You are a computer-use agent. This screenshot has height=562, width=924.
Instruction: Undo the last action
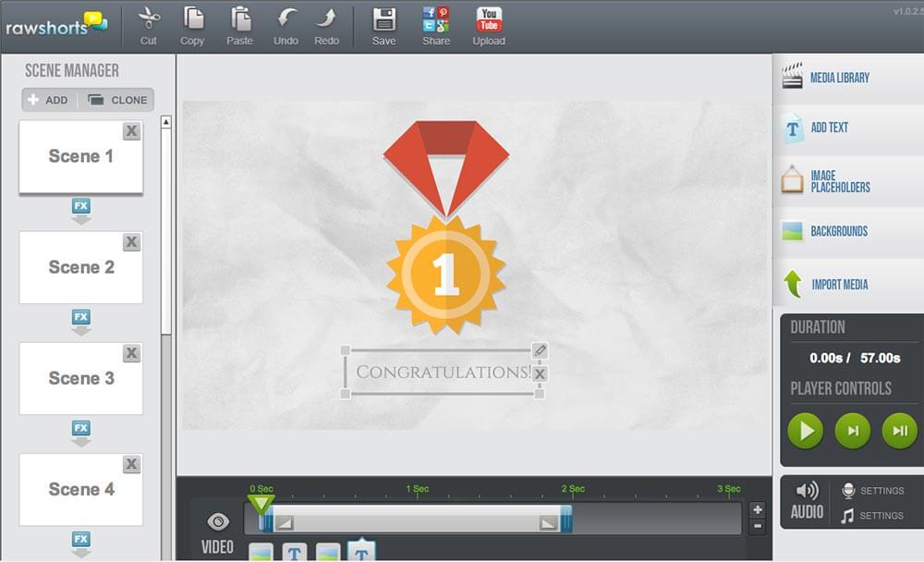286,20
